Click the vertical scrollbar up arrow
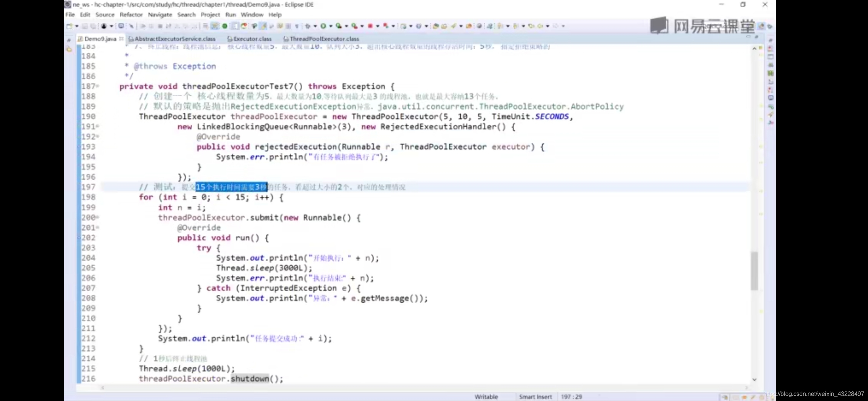The width and height of the screenshot is (868, 401). pyautogui.click(x=754, y=48)
